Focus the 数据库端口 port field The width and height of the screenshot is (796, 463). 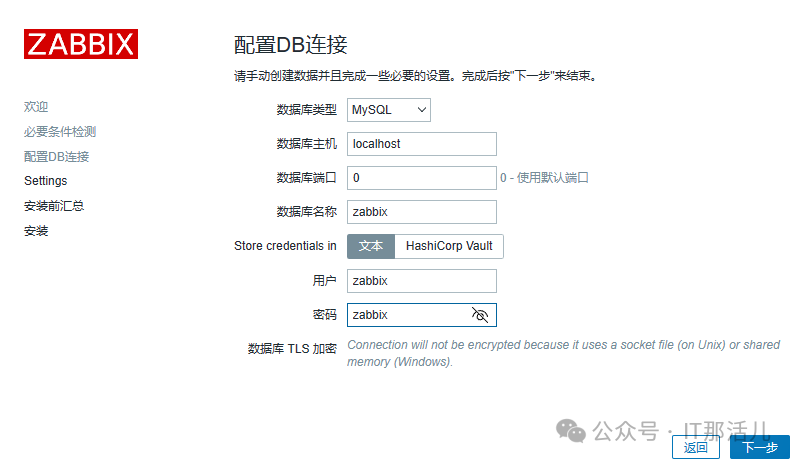(x=422, y=178)
